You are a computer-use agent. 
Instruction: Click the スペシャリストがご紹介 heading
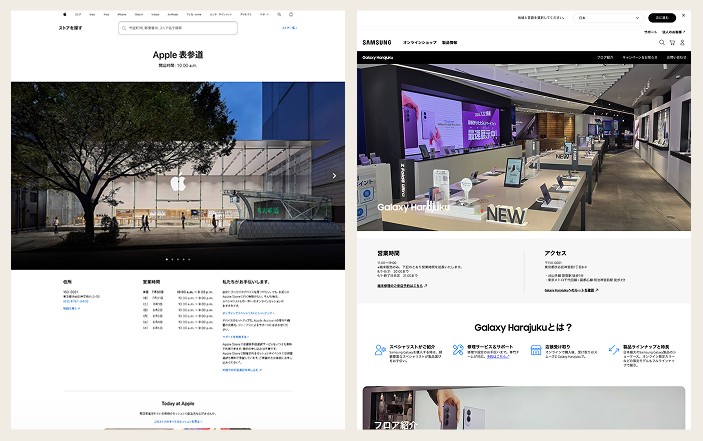pyautogui.click(x=412, y=347)
